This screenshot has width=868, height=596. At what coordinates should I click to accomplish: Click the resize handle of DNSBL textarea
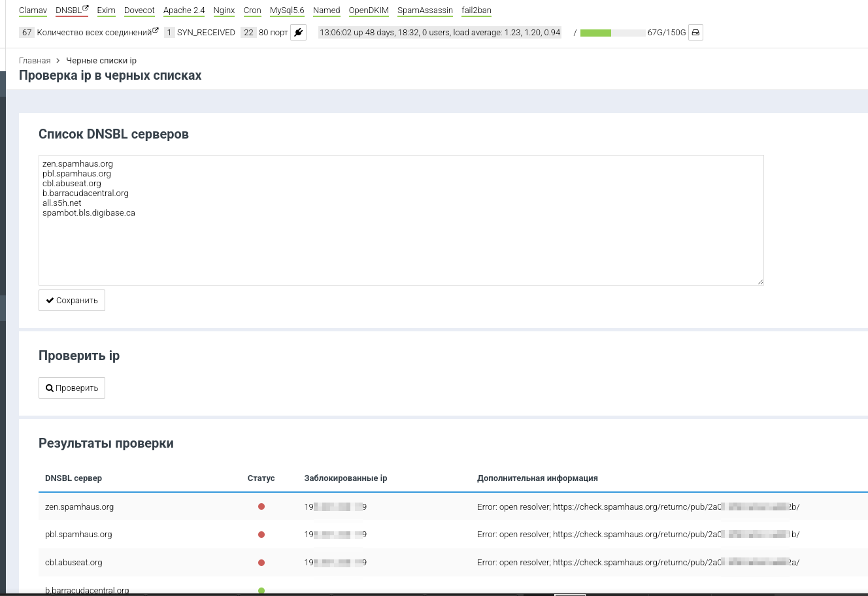coord(760,282)
